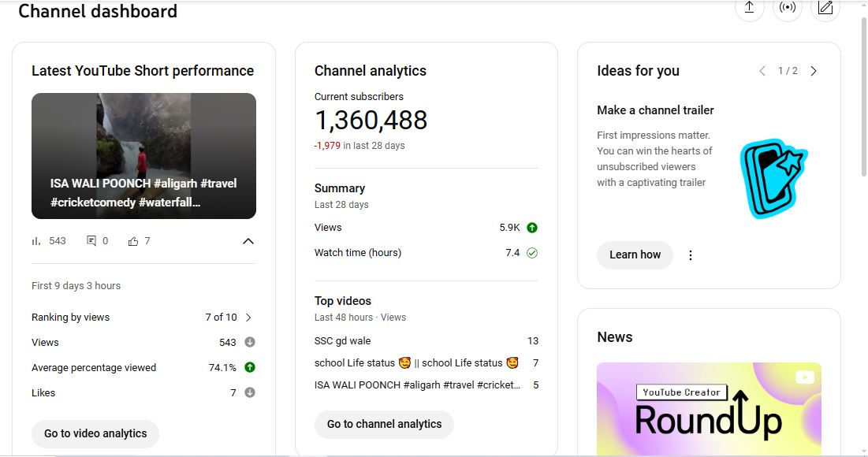The image size is (868, 457).
Task: Click the Current subscribers label
Action: [359, 96]
